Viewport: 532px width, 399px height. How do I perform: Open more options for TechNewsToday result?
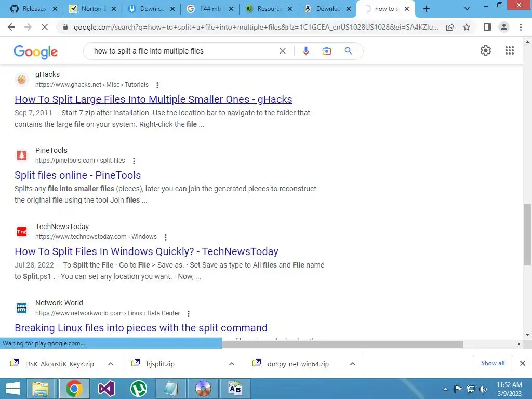[x=166, y=237]
